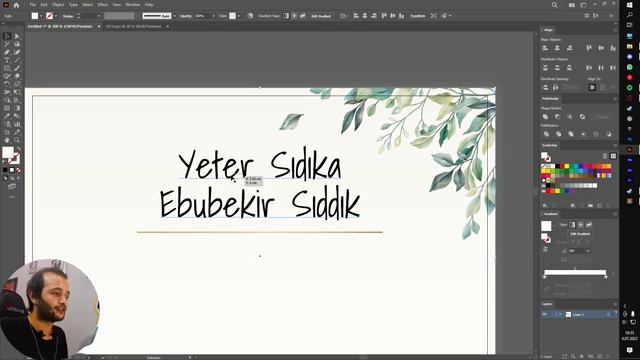Click the Recolor Artwork icon in the control bar
640x360 pixels.
coord(250,16)
